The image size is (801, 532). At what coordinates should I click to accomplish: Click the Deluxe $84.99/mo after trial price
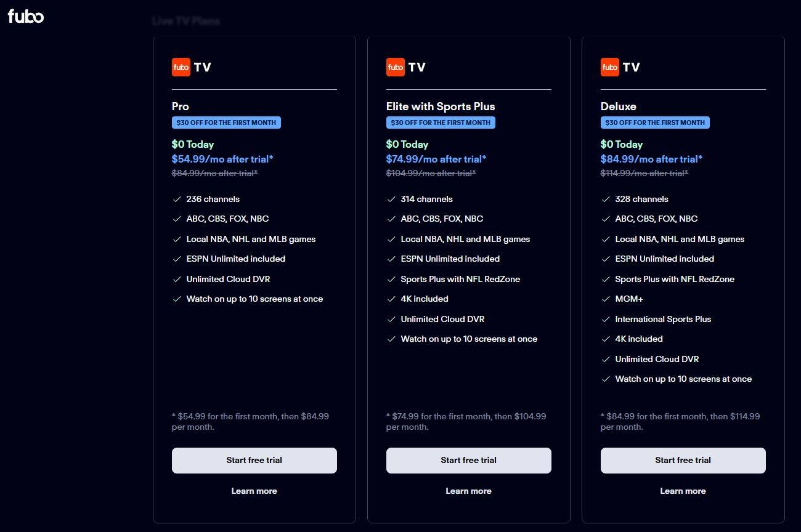[x=651, y=159]
